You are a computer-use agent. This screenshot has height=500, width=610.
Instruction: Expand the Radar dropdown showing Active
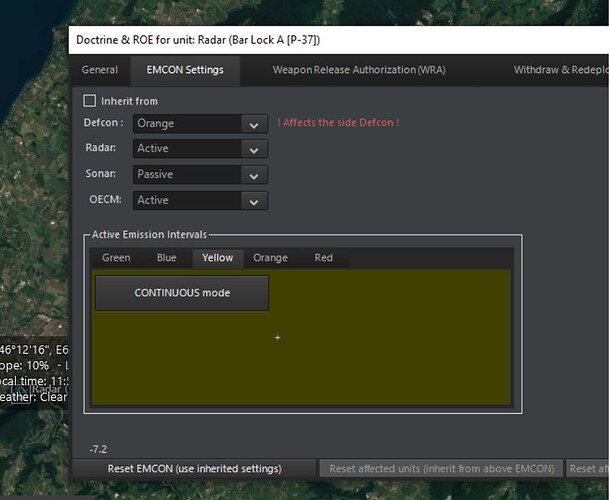pos(200,149)
